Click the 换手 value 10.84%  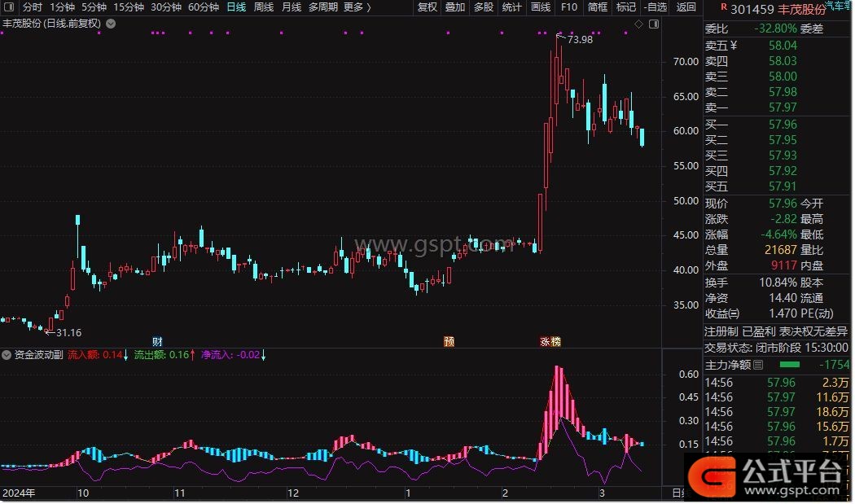(778, 283)
